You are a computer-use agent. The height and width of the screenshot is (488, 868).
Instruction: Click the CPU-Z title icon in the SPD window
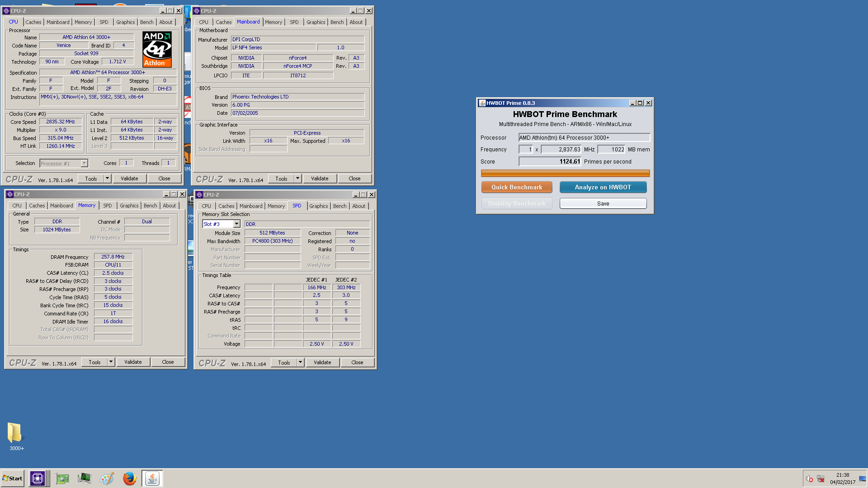point(199,195)
